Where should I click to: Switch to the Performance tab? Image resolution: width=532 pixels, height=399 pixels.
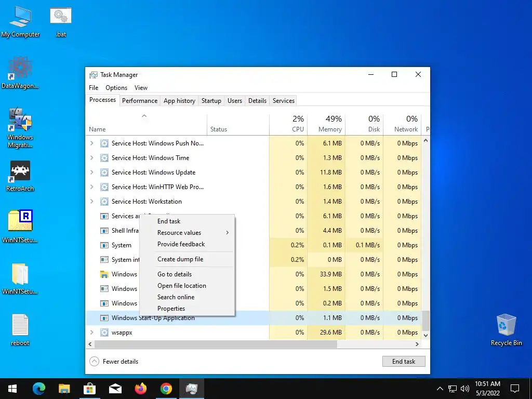click(x=140, y=101)
